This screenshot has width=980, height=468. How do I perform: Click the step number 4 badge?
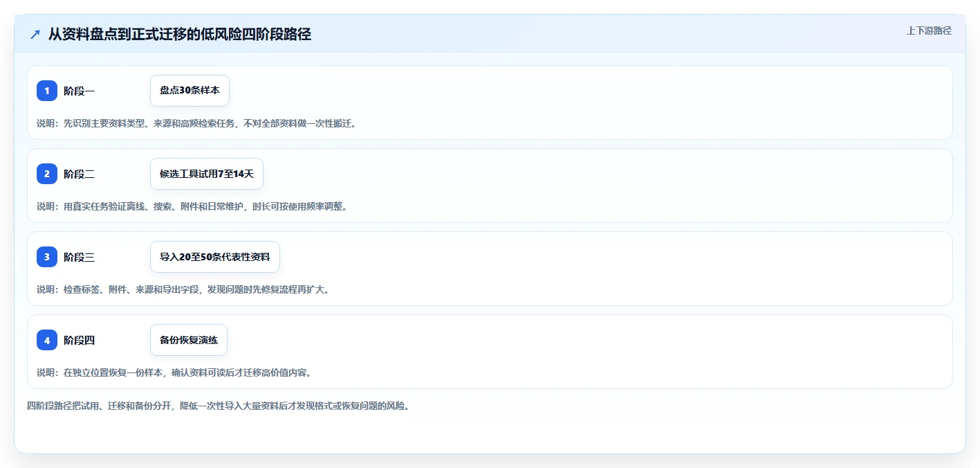coord(47,340)
